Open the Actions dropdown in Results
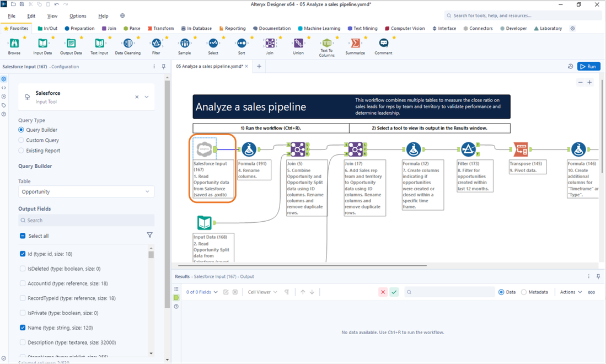606x364 pixels. (571, 292)
